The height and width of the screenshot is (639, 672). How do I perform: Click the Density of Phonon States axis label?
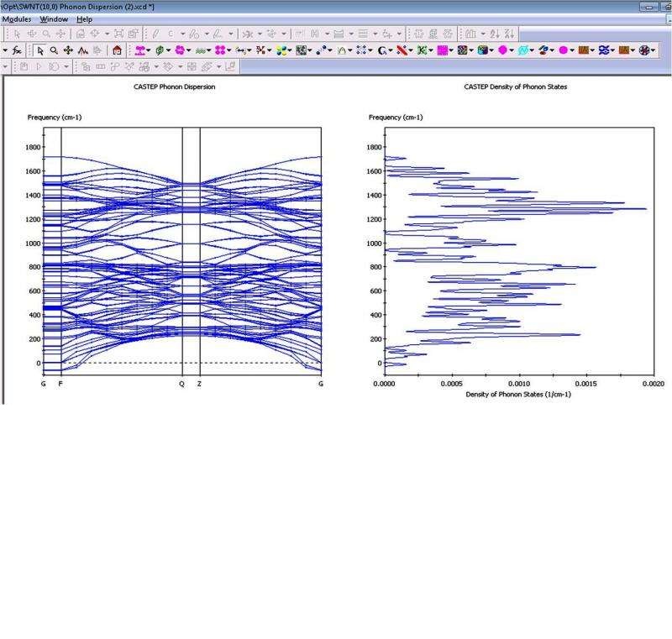[x=518, y=394]
